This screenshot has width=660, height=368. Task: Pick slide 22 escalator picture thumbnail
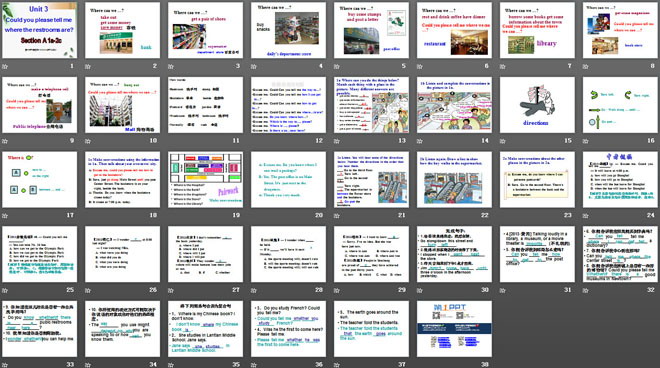click(x=454, y=179)
